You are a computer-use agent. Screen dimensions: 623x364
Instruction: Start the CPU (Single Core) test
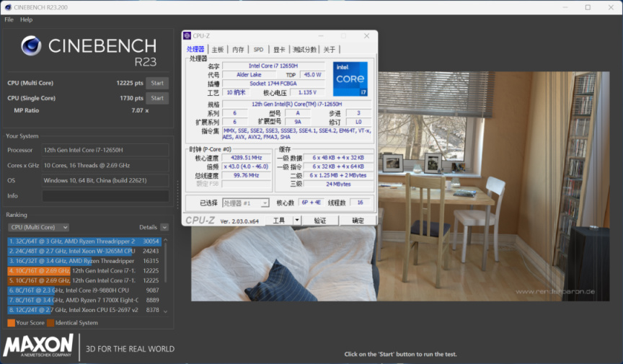click(x=157, y=98)
